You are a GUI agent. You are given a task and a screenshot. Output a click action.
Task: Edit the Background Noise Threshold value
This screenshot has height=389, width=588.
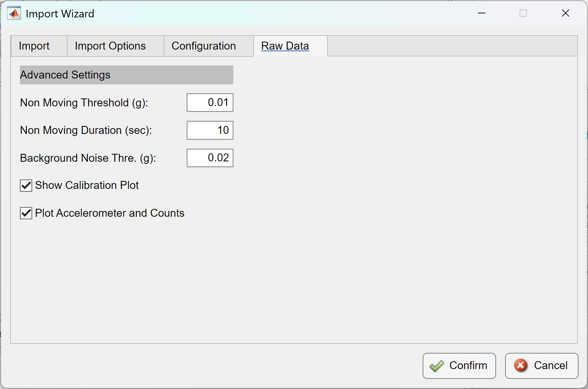210,158
